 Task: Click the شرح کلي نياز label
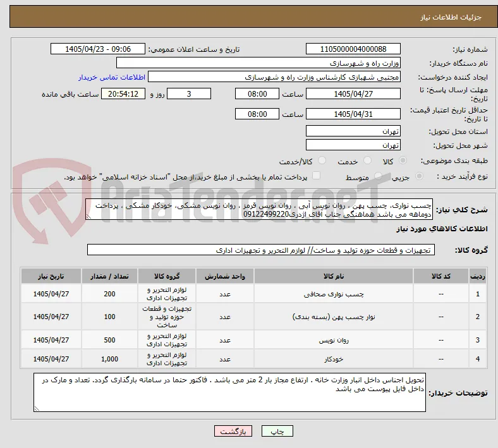[462, 210]
